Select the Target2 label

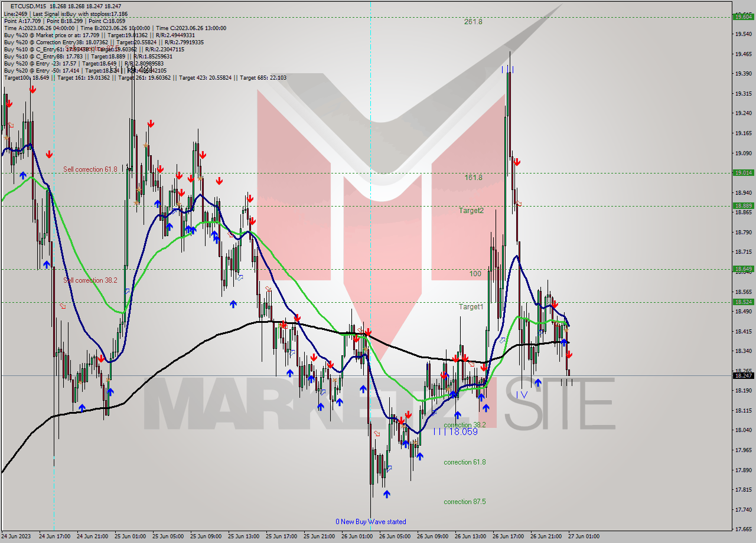(471, 210)
